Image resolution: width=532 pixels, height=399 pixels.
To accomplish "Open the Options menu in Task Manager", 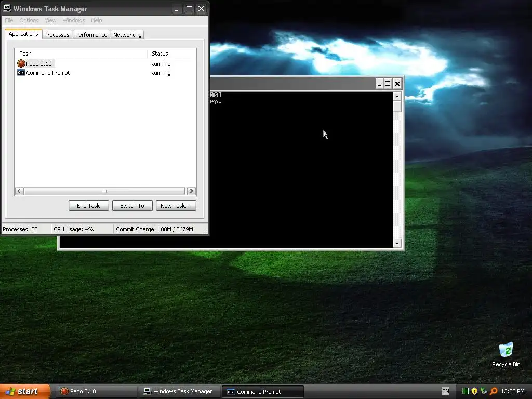I will (x=29, y=20).
